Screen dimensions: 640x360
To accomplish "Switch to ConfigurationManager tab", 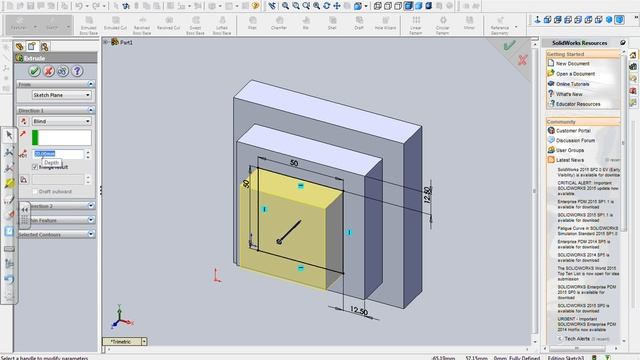I will tap(44, 47).
